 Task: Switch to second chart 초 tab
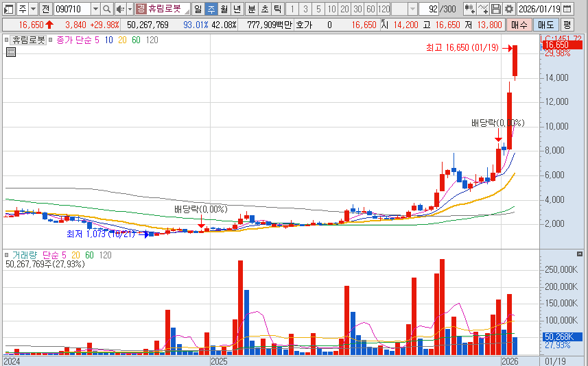point(265,9)
